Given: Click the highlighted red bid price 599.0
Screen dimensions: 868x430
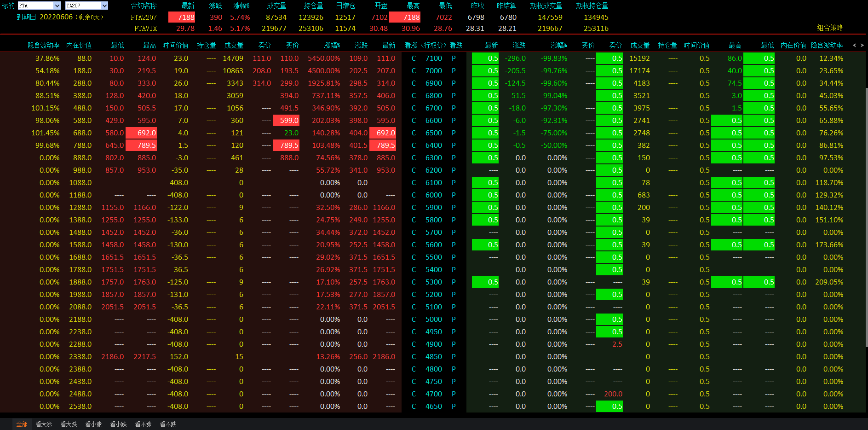Looking at the screenshot, I should coord(286,121).
